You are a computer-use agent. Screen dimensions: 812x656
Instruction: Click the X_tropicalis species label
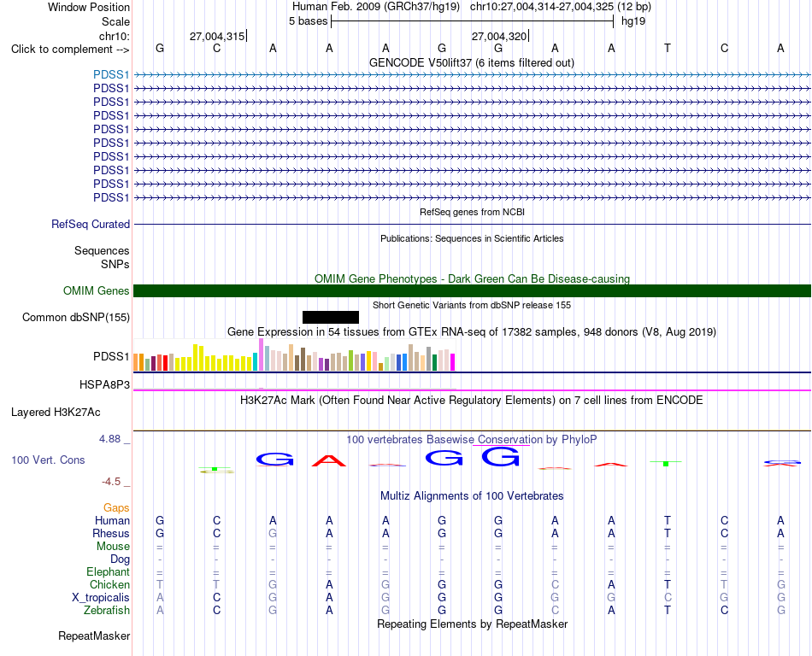pos(101,598)
